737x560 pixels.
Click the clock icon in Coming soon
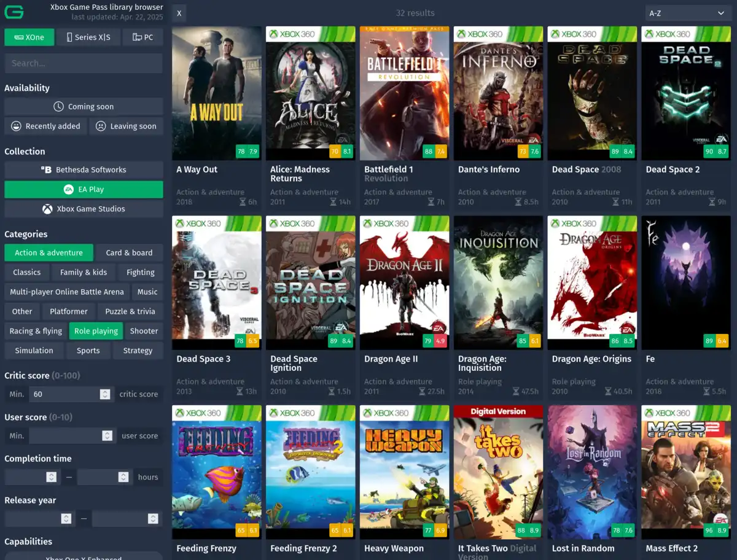(x=58, y=107)
